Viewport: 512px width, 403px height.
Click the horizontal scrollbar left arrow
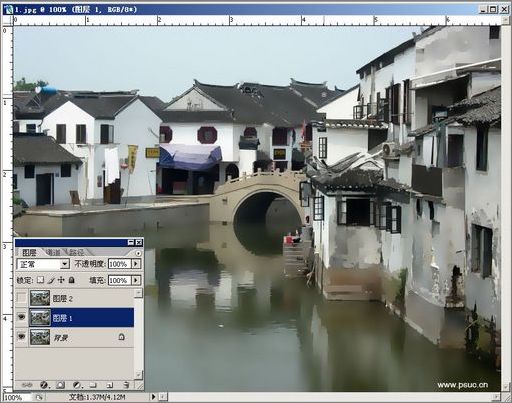[163, 397]
